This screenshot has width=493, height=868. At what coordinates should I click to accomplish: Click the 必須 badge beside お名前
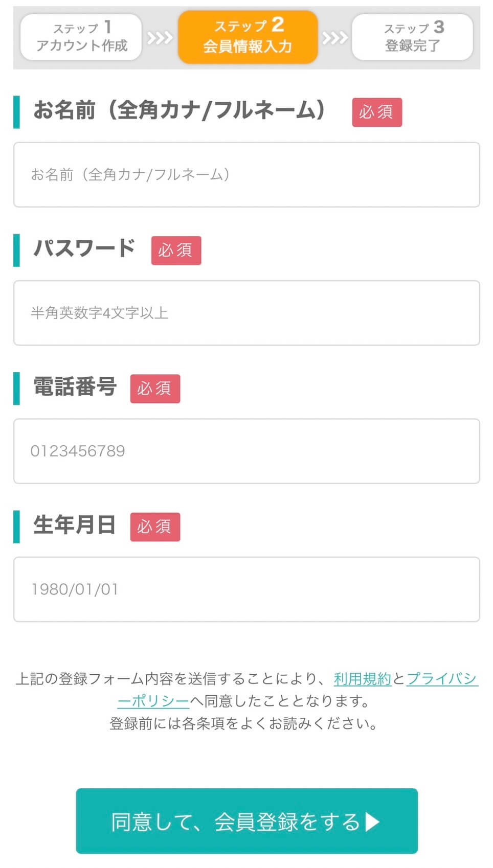(x=377, y=112)
